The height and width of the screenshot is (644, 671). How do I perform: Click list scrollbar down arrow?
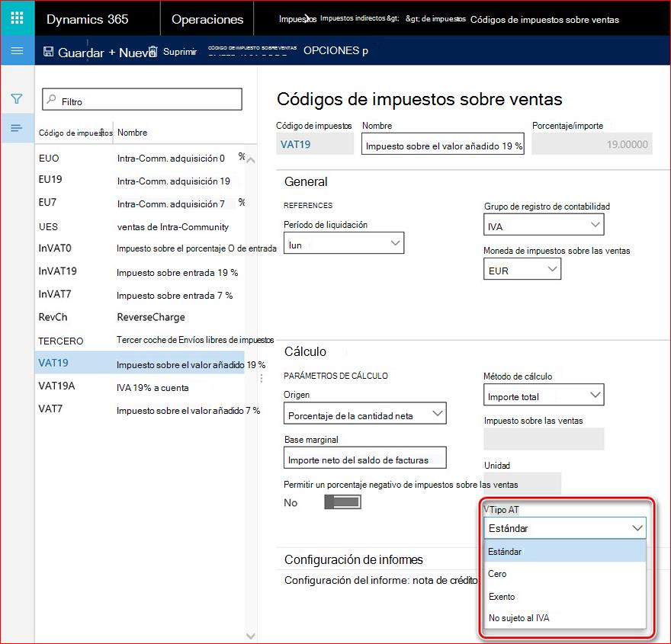(x=251, y=636)
